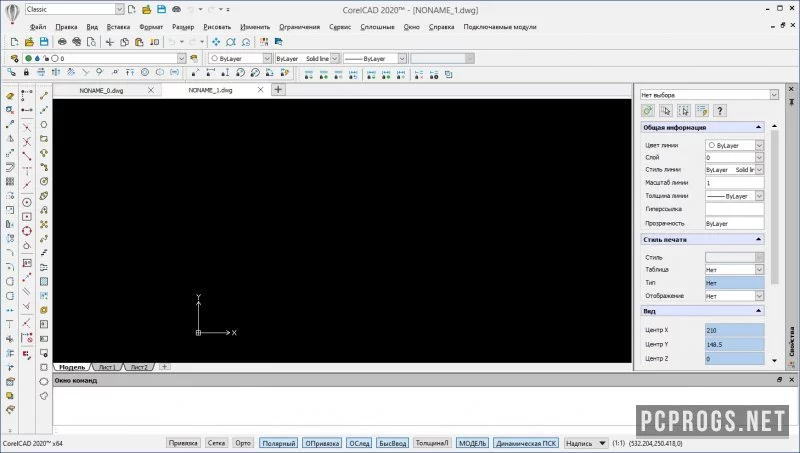
Task: Collapse the Стиль печати section
Action: coord(759,239)
